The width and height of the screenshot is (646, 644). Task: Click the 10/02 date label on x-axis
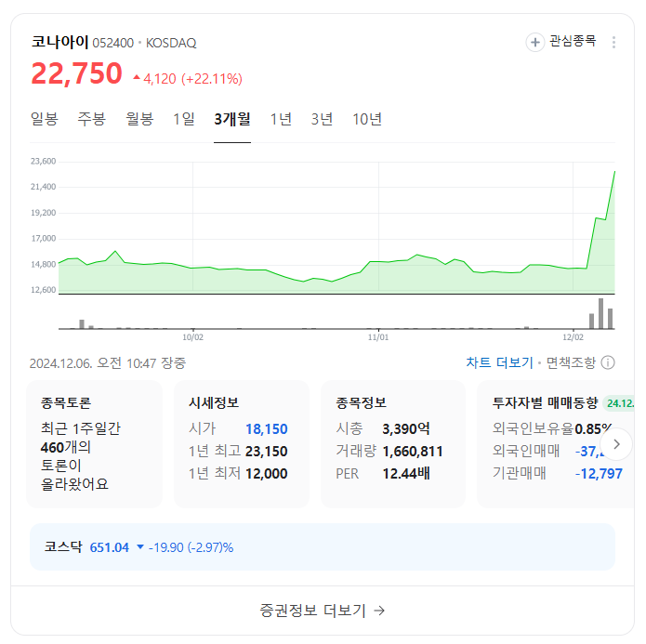point(192,337)
